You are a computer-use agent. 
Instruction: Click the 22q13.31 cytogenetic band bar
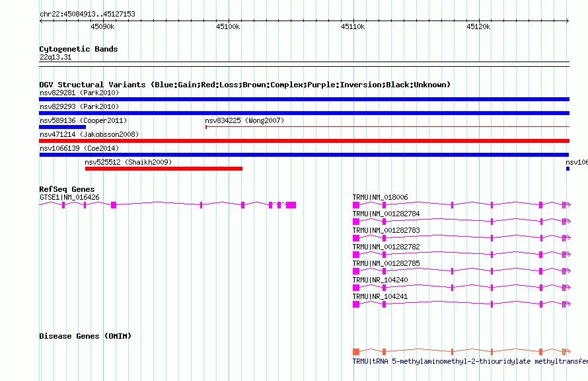[x=304, y=64]
